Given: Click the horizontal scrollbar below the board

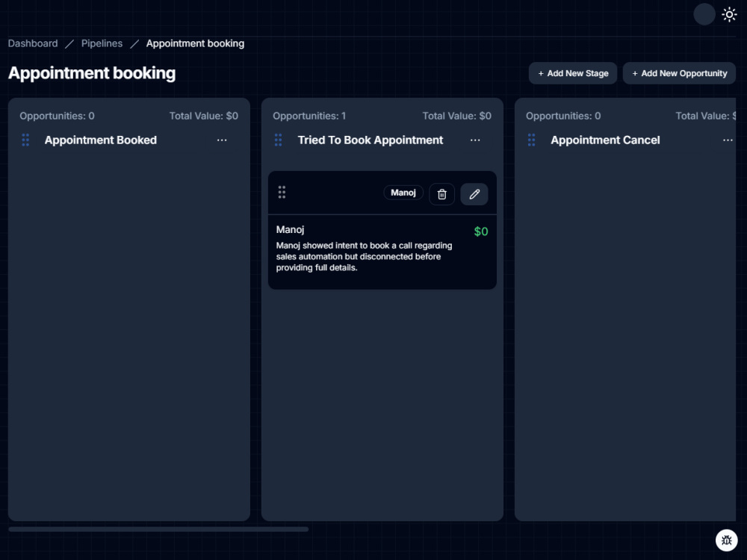Looking at the screenshot, I should tap(158, 529).
